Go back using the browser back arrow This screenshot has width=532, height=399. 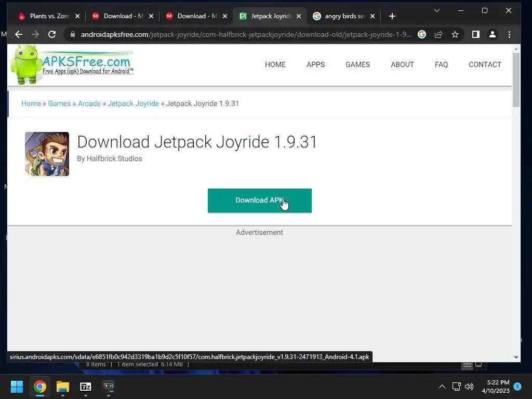coord(19,34)
